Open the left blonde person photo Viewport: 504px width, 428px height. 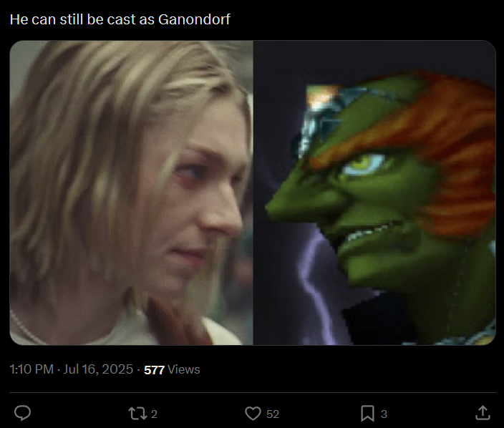point(131,193)
